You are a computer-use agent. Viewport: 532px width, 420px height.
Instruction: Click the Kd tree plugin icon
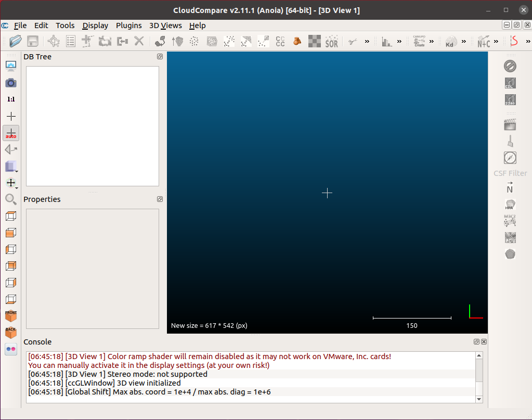pos(451,42)
